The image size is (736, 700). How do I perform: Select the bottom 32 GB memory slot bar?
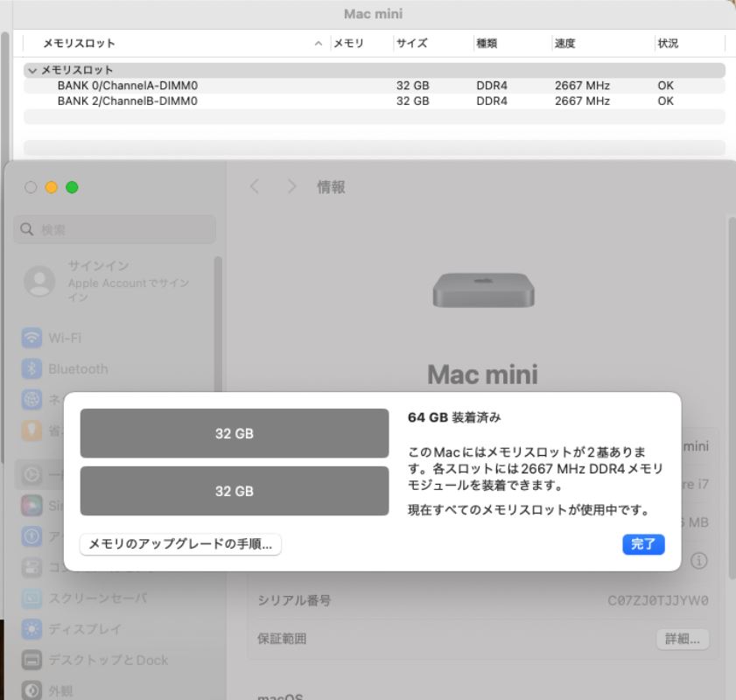[x=235, y=491]
